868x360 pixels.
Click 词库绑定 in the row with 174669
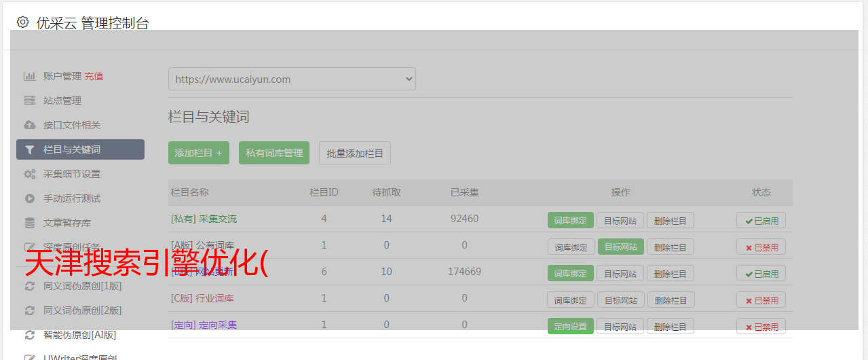pyautogui.click(x=571, y=273)
